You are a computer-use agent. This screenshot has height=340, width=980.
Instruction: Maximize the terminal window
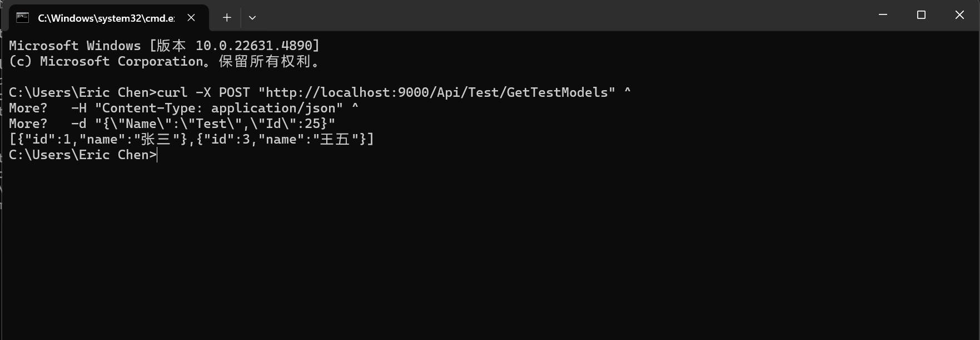pyautogui.click(x=921, y=15)
